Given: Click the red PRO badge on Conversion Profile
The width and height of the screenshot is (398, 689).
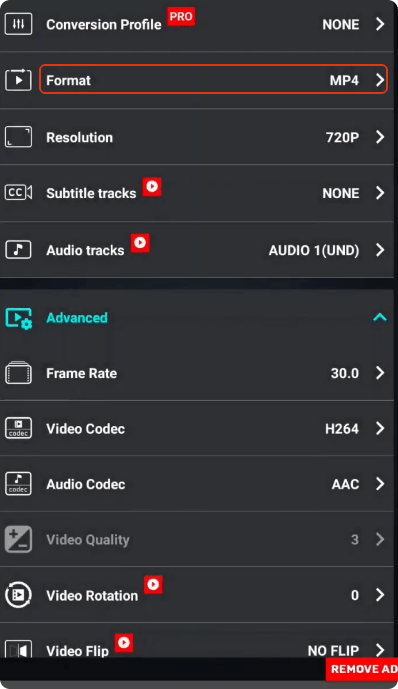Looking at the screenshot, I should (181, 17).
